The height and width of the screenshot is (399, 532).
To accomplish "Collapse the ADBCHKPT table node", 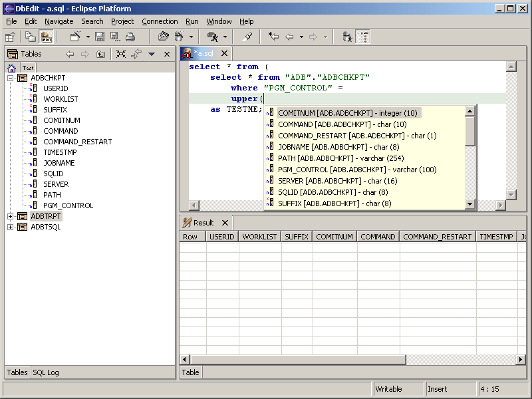I will [x=11, y=78].
